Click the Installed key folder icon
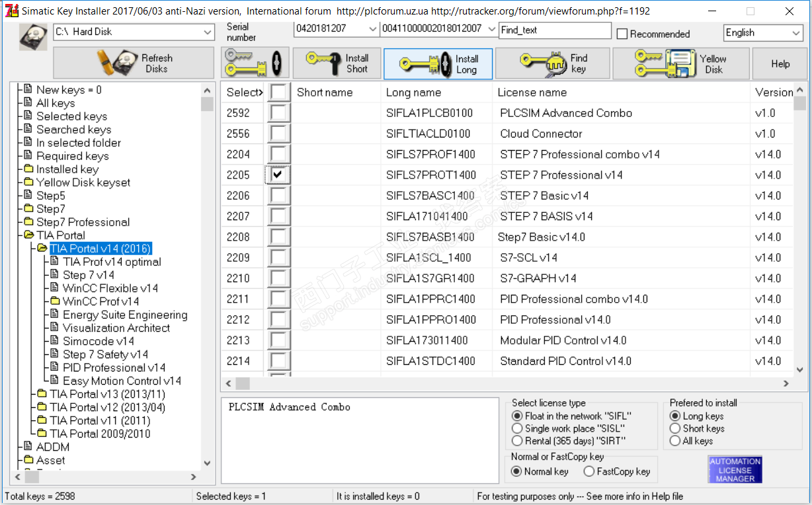Screen dimensions: 812x505 (29, 169)
